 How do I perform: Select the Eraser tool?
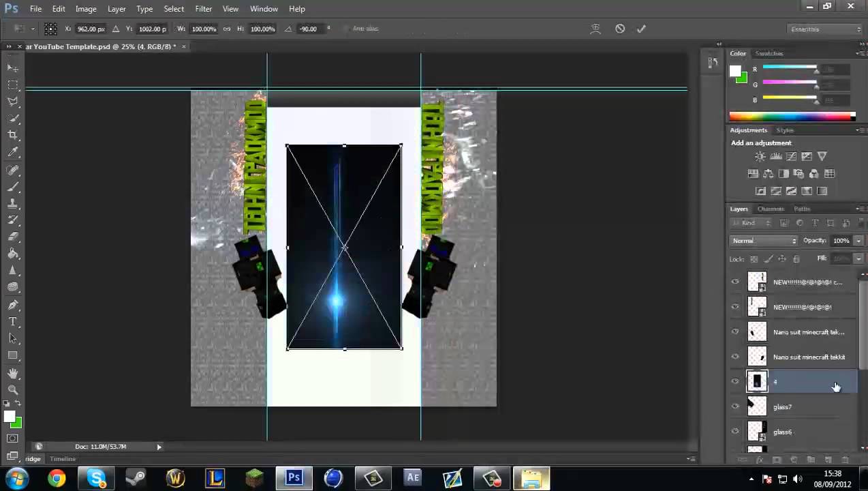click(x=13, y=237)
